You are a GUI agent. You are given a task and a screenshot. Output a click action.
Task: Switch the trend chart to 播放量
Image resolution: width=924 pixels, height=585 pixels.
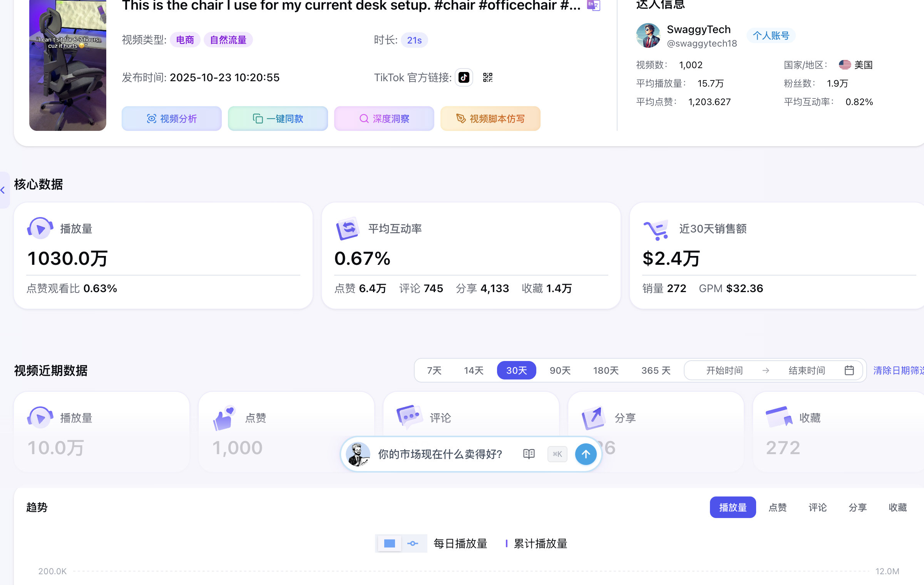pos(733,507)
